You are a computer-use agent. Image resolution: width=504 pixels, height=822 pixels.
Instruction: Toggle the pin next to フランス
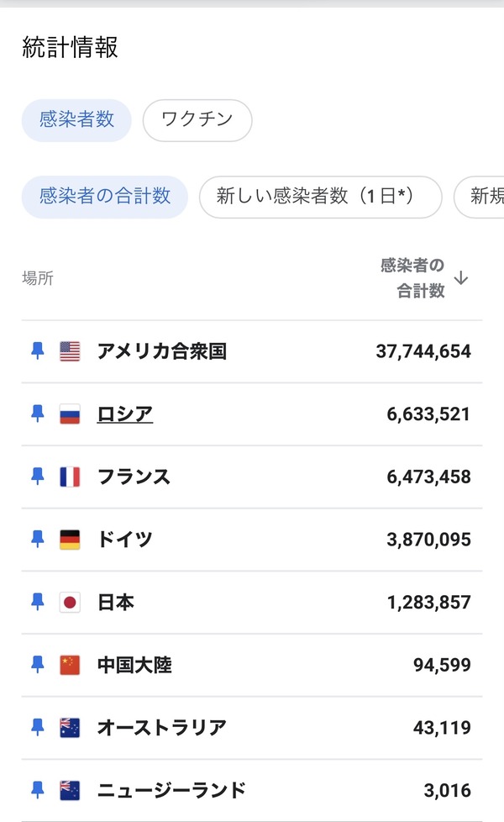(37, 477)
